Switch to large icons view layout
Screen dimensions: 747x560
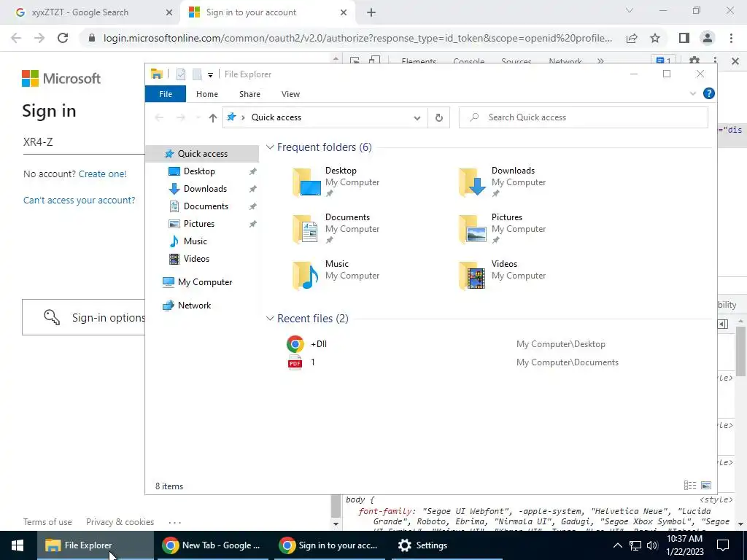[706, 485]
